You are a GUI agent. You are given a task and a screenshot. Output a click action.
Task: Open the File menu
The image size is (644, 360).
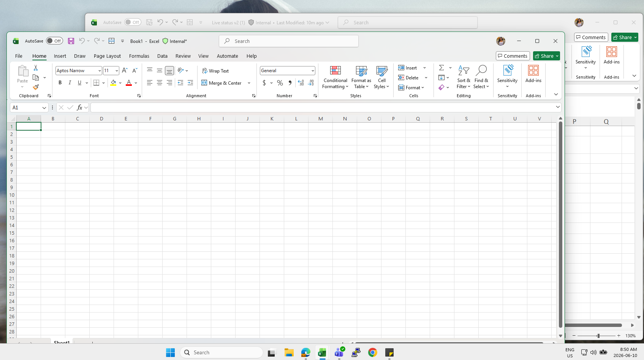click(19, 56)
